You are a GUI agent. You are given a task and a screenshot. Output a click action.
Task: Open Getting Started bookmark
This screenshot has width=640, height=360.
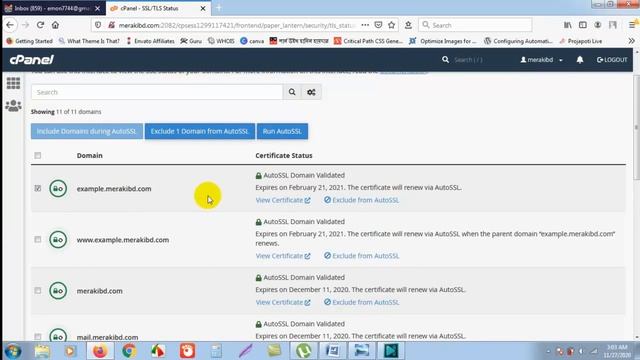coord(29,41)
